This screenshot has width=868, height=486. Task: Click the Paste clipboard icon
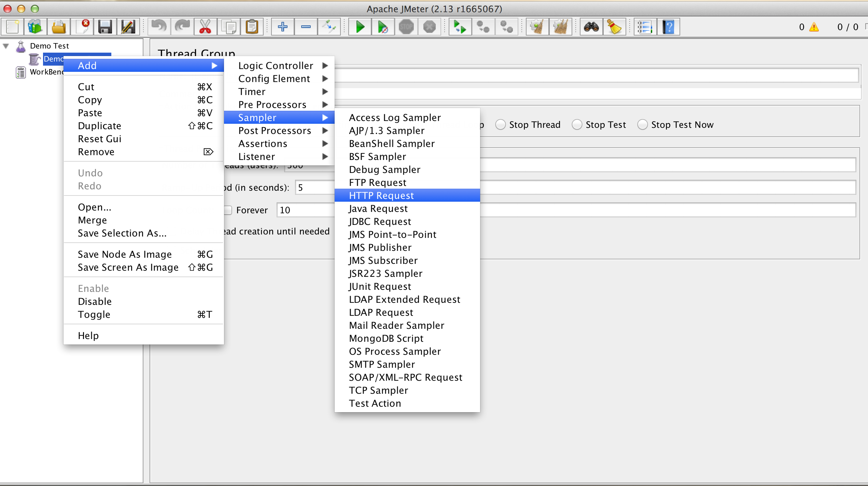pos(252,27)
